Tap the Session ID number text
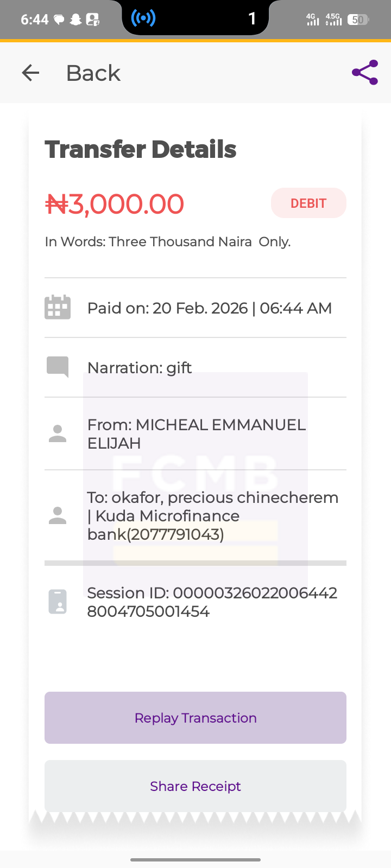391x868 pixels. pyautogui.click(x=212, y=602)
